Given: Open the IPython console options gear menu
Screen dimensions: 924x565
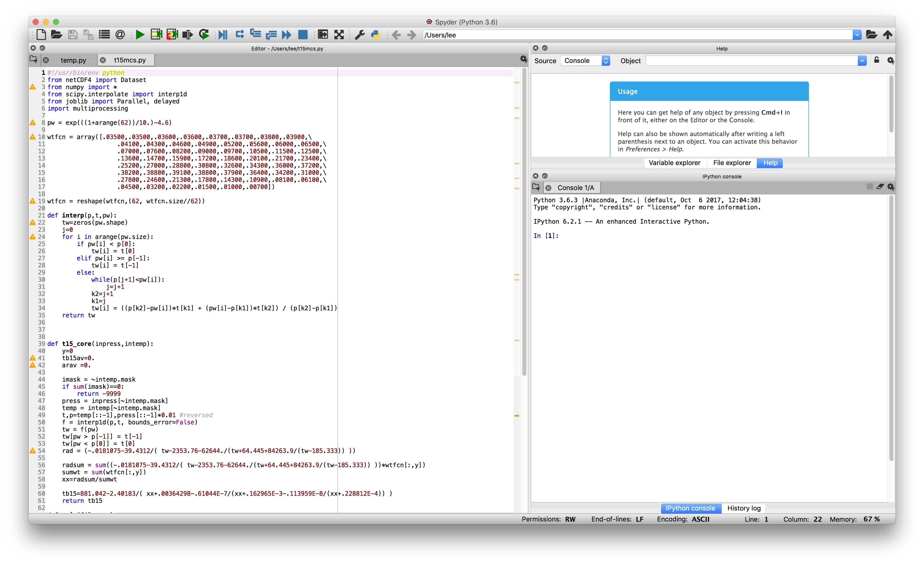Looking at the screenshot, I should pos(891,187).
